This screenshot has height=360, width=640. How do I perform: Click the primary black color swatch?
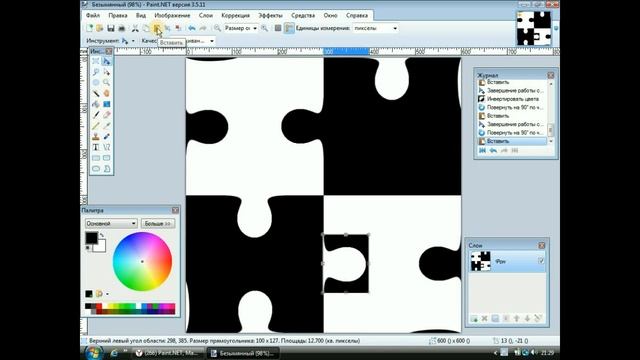91,238
